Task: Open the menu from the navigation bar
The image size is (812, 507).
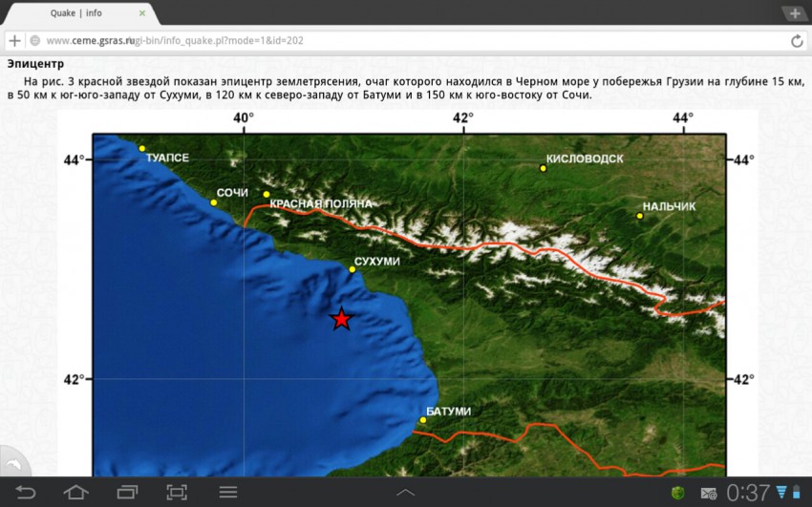Action: tap(227, 493)
